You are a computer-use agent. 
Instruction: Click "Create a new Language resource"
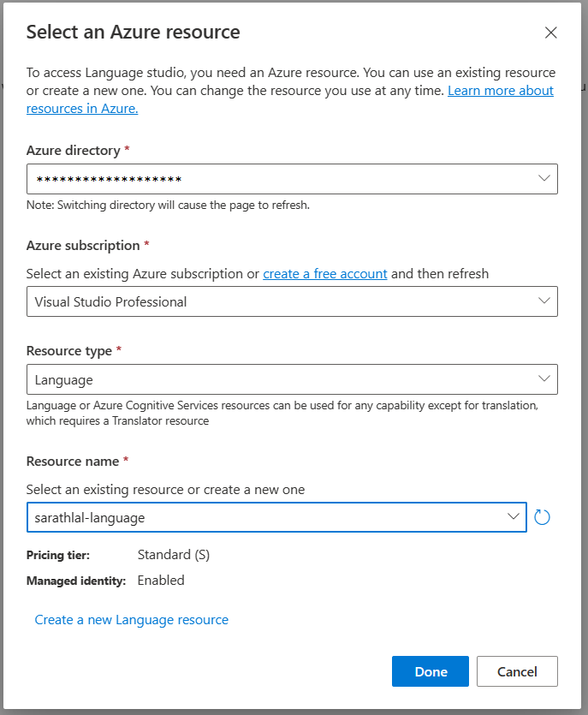click(x=131, y=619)
